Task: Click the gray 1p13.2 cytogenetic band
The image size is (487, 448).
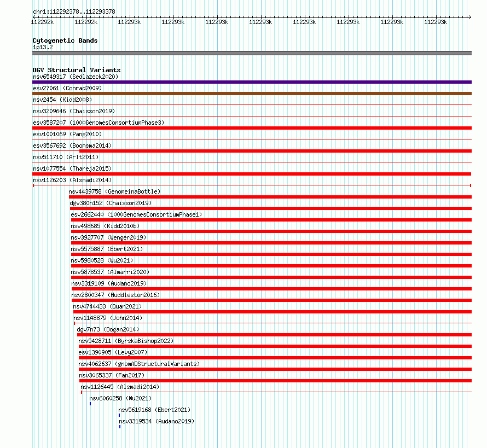Action: coord(252,53)
